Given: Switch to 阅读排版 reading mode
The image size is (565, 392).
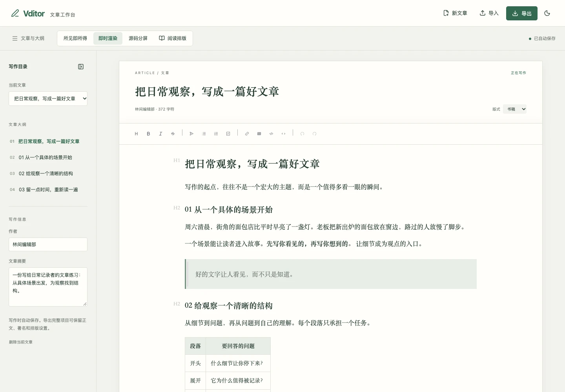Looking at the screenshot, I should pos(173,38).
